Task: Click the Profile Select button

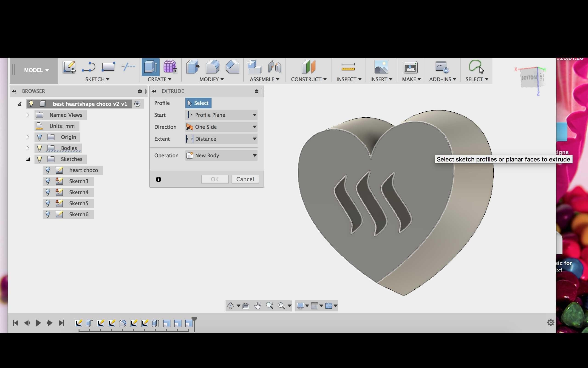Action: pyautogui.click(x=198, y=103)
